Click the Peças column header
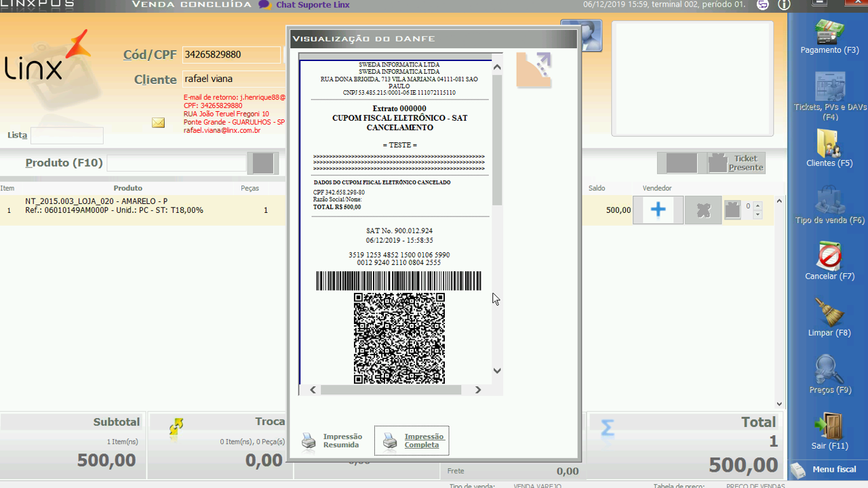 point(250,188)
